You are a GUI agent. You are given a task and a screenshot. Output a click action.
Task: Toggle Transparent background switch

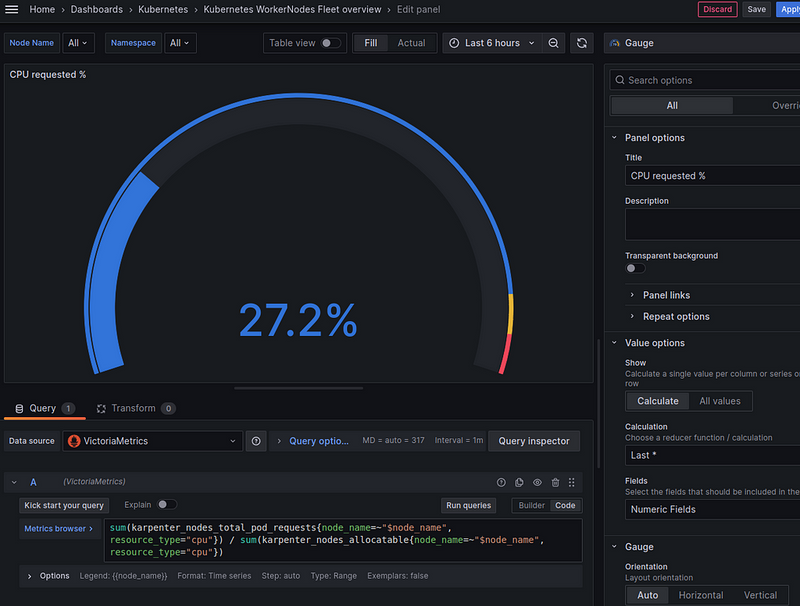pyautogui.click(x=635, y=268)
